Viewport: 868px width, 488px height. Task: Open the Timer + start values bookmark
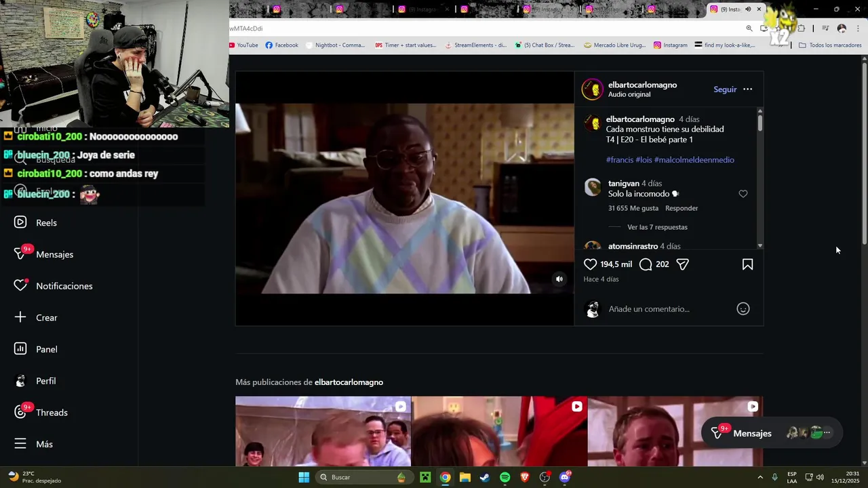[406, 45]
